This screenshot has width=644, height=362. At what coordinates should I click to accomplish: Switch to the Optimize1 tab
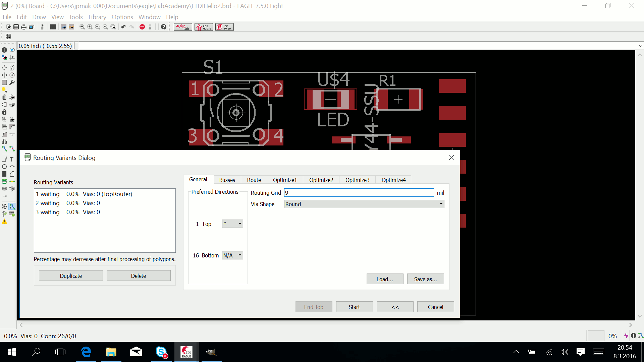point(285,180)
